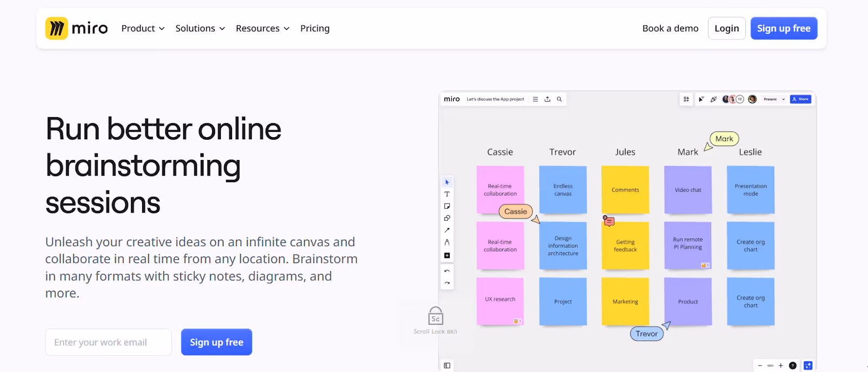Select the blue Endless canvas sticky note
Viewport: 868px width, 372px height.
[x=563, y=190]
